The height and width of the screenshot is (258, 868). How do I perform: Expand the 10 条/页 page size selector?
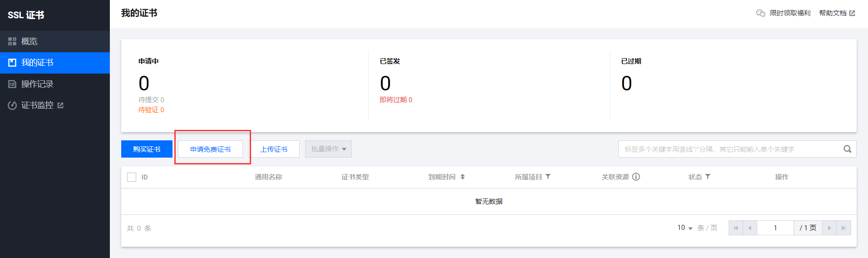tap(685, 228)
